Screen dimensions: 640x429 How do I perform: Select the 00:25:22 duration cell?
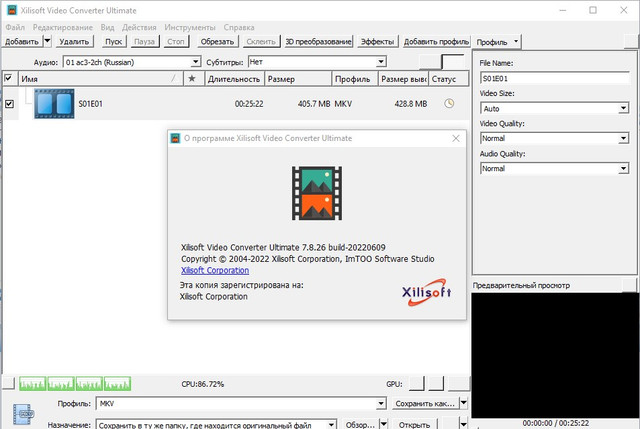[x=249, y=104]
